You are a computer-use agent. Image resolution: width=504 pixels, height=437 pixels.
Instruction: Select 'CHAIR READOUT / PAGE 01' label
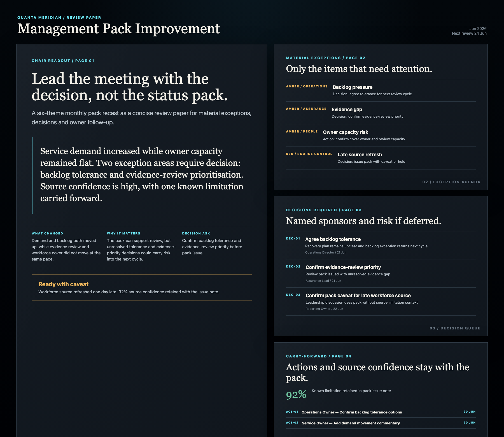pyautogui.click(x=63, y=61)
